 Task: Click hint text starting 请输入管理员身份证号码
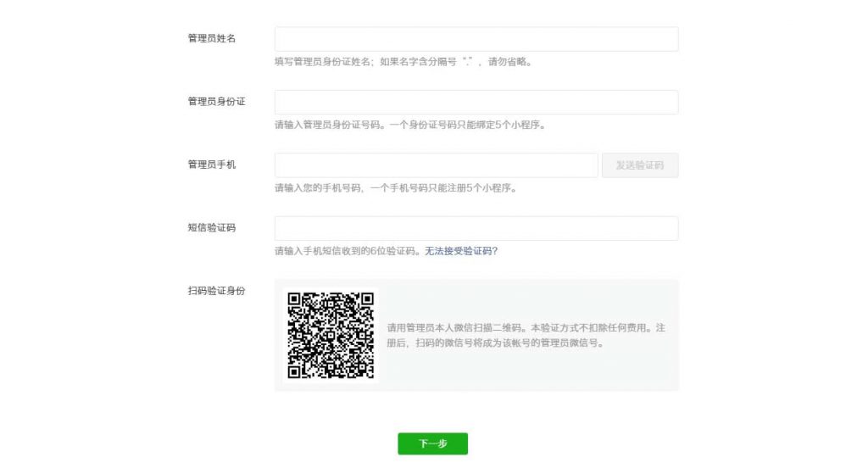click(x=411, y=125)
